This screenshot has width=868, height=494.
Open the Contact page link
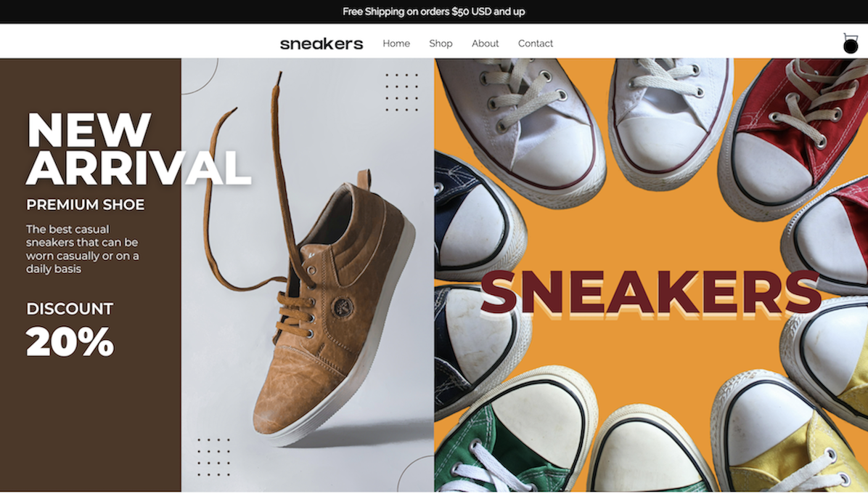(536, 43)
